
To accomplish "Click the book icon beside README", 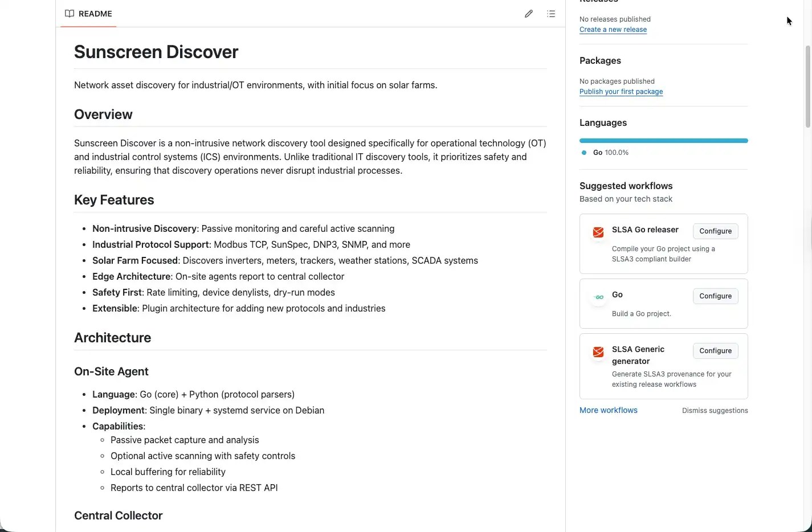I will coord(70,14).
